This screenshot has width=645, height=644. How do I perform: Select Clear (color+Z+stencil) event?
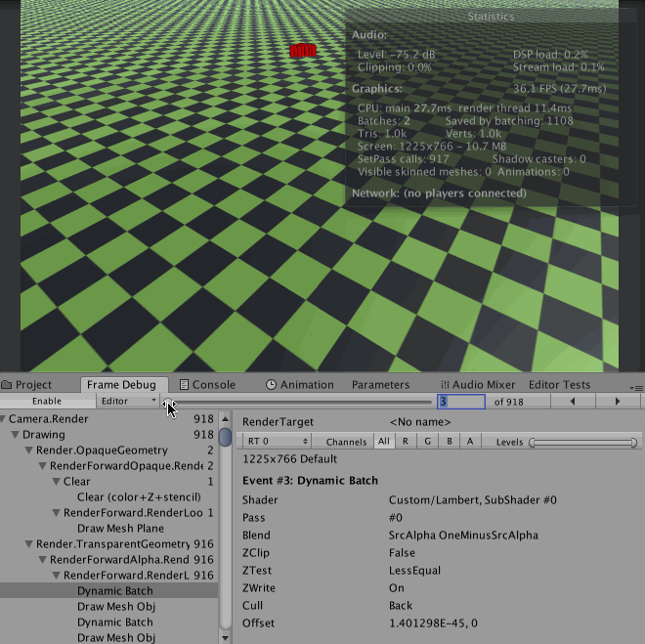108,497
